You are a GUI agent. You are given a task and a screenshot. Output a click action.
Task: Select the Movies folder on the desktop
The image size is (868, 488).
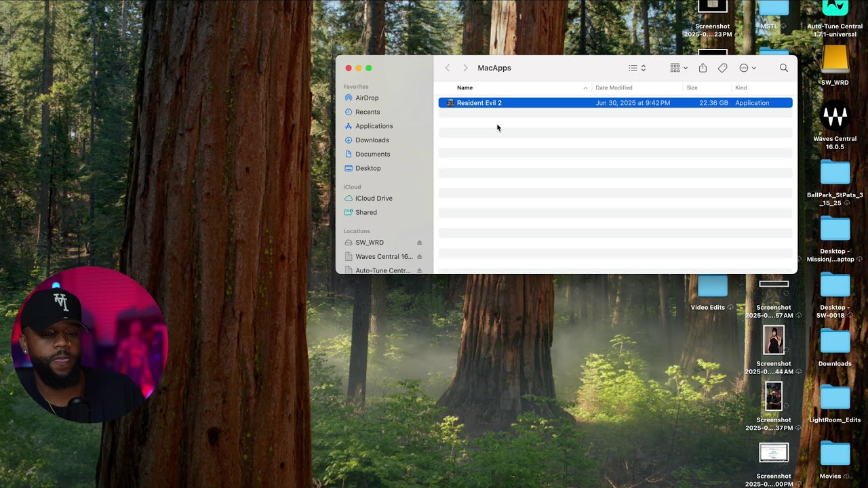(835, 453)
